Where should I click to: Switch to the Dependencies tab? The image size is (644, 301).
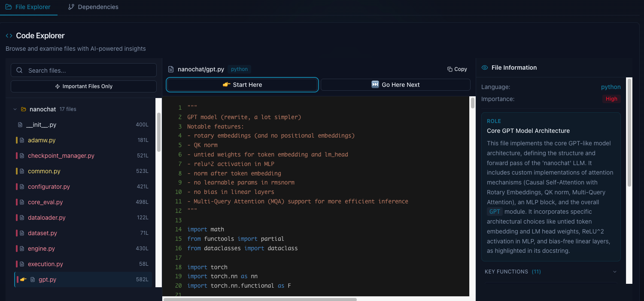pyautogui.click(x=93, y=7)
